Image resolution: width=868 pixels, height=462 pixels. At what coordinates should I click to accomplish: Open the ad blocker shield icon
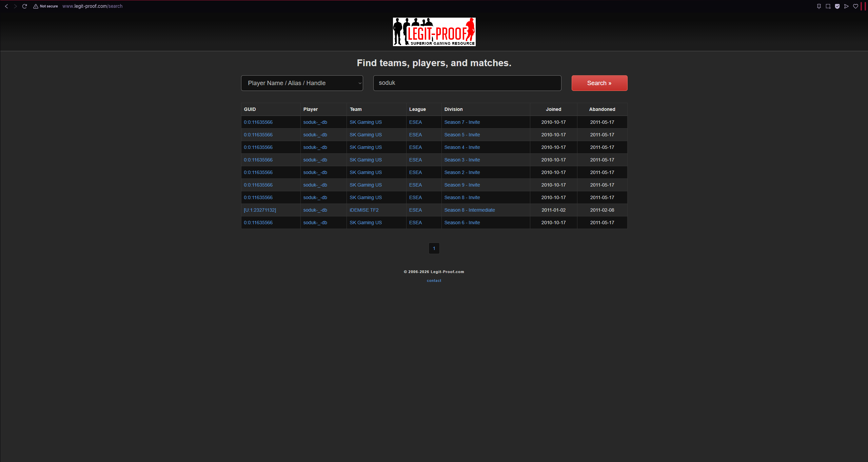[x=837, y=6]
